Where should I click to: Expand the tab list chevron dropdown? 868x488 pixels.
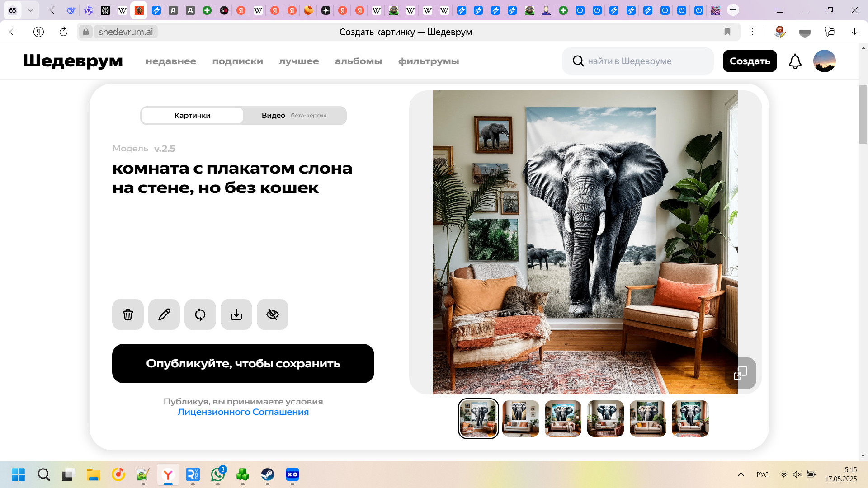click(30, 10)
